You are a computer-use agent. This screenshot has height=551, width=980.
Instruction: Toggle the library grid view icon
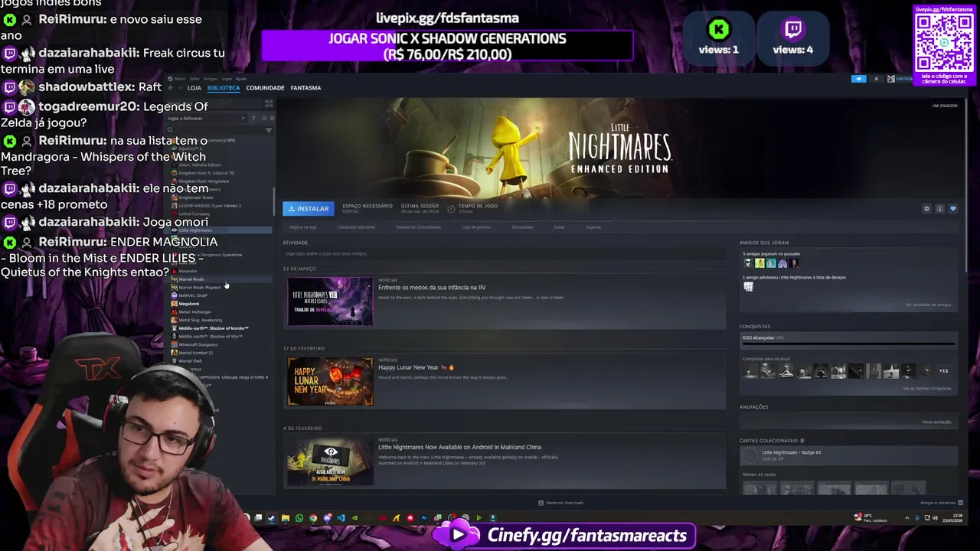(269, 103)
